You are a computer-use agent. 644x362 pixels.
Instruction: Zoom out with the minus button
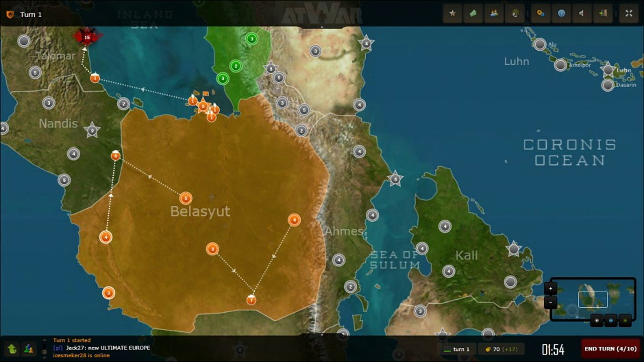click(x=551, y=302)
